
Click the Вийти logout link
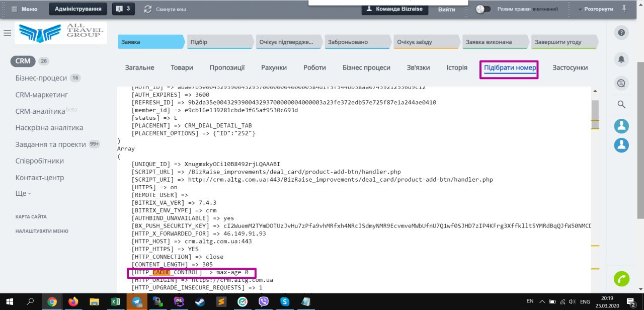click(446, 9)
